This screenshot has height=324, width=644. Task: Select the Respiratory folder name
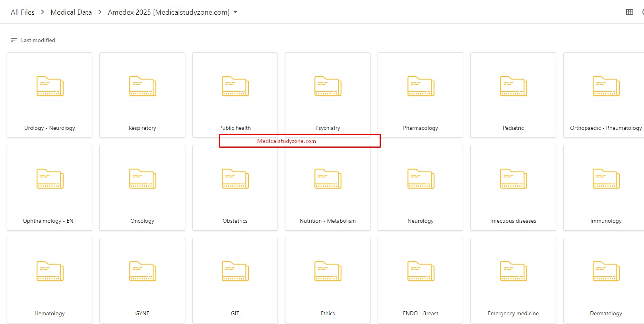click(142, 128)
